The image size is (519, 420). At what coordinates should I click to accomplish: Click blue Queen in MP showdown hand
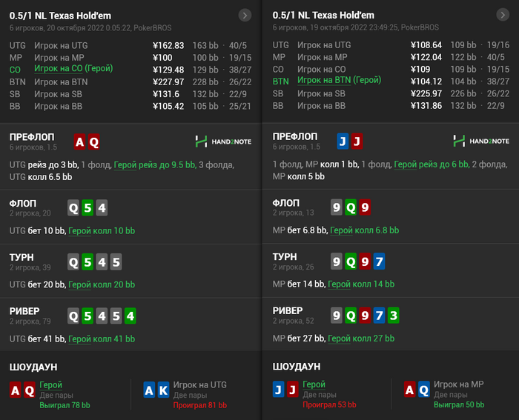click(x=424, y=389)
